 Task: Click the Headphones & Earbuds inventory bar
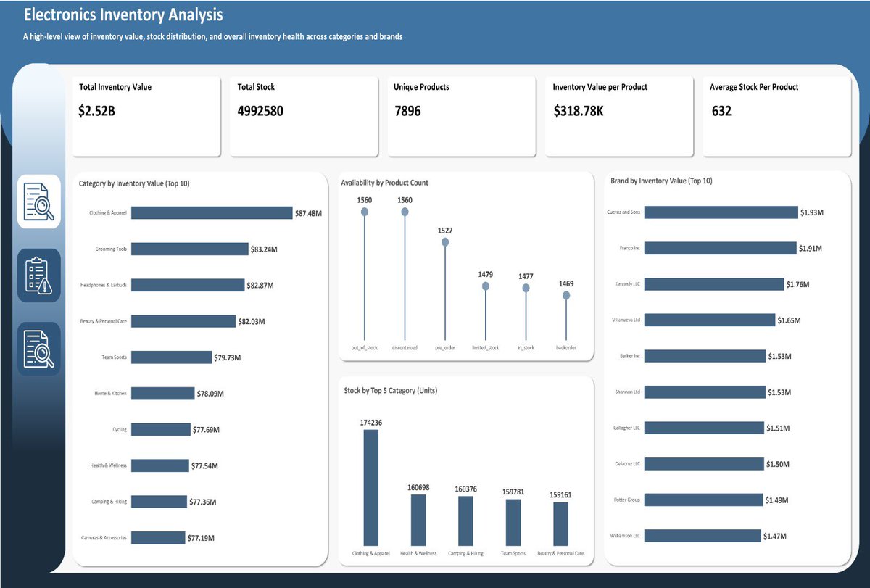pyautogui.click(x=188, y=285)
